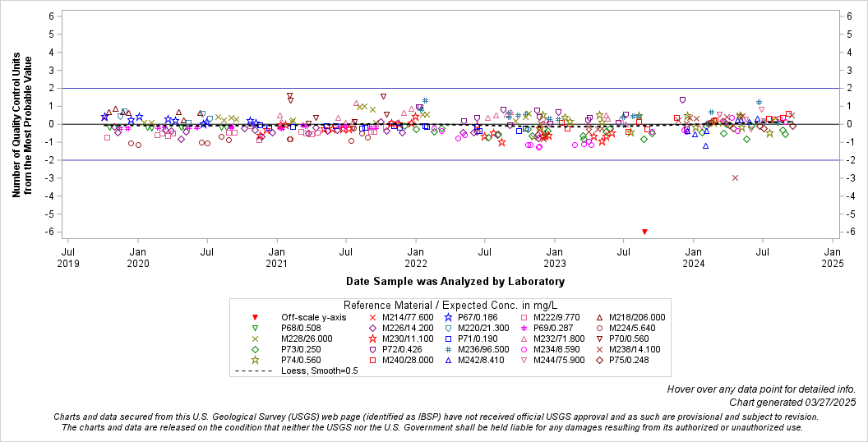Click the red off-scale triangle data point near -6
The height and width of the screenshot is (442, 868).
[644, 232]
